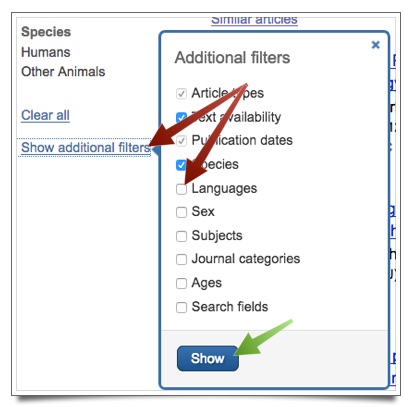This screenshot has height=407, width=414.
Task: Uncheck the Species filter checkbox
Action: point(181,165)
